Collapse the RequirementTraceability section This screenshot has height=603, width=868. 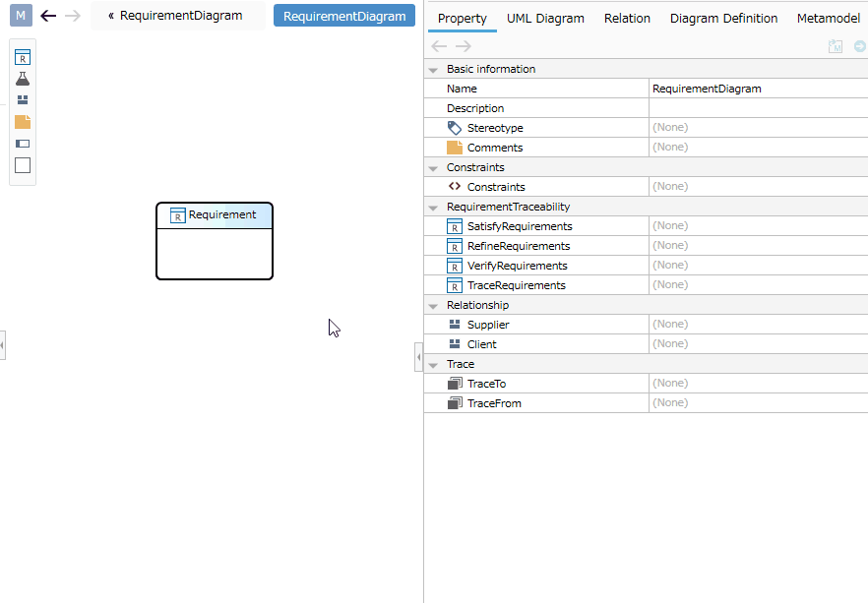click(433, 208)
